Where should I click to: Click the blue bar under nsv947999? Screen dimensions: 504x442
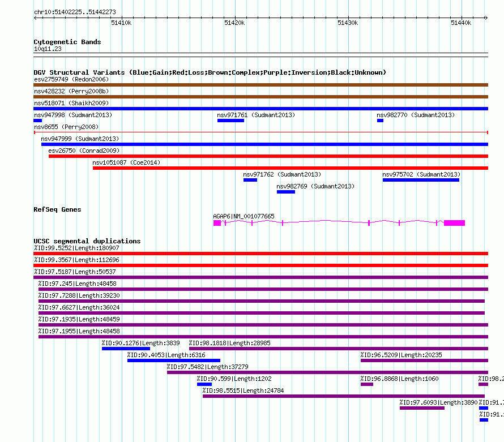(264, 144)
